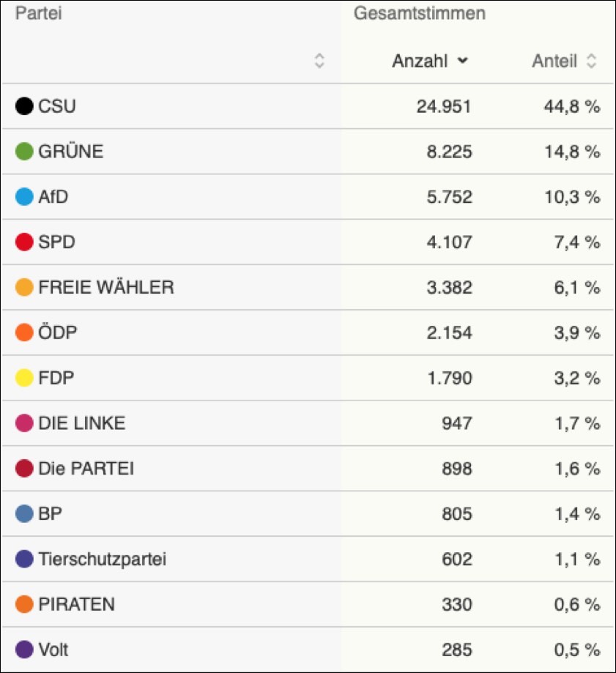This screenshot has height=673, width=616.
Task: Select the Gesamtstimmen header label
Action: [x=420, y=13]
